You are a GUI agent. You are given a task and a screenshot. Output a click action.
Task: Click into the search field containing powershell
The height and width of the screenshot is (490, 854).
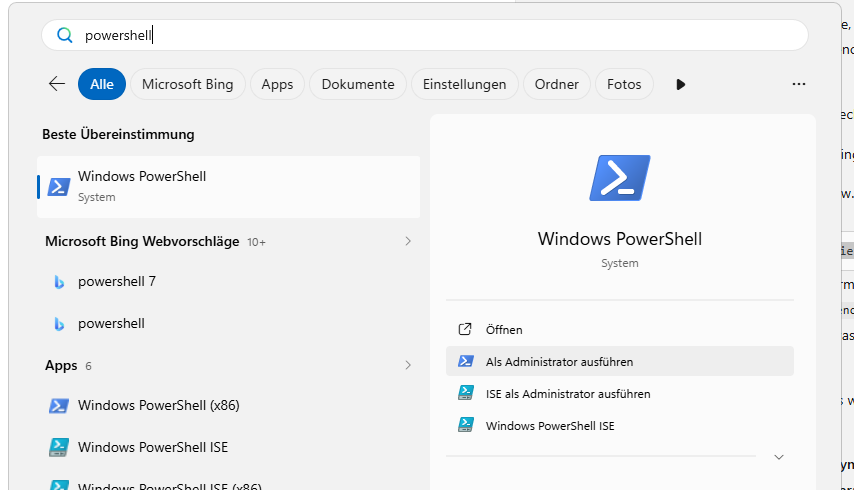(x=425, y=35)
